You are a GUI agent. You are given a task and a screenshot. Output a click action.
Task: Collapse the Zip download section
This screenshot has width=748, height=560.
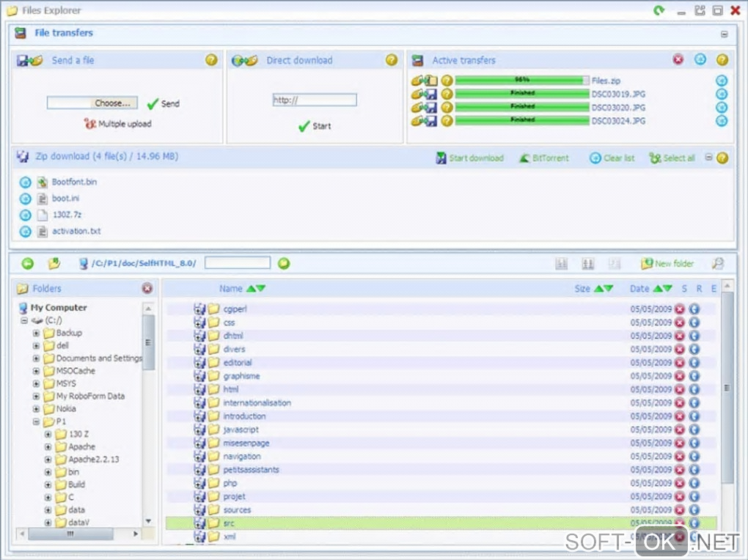709,158
